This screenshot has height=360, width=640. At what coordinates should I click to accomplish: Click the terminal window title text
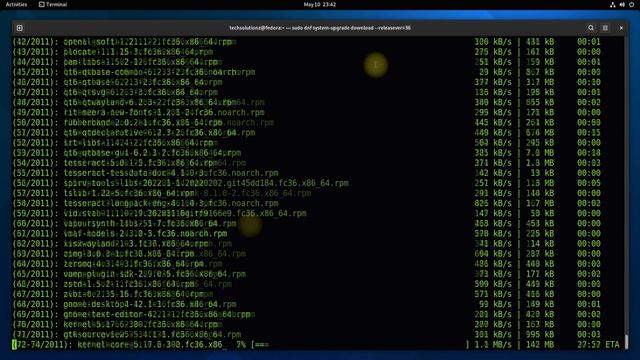tap(320, 28)
